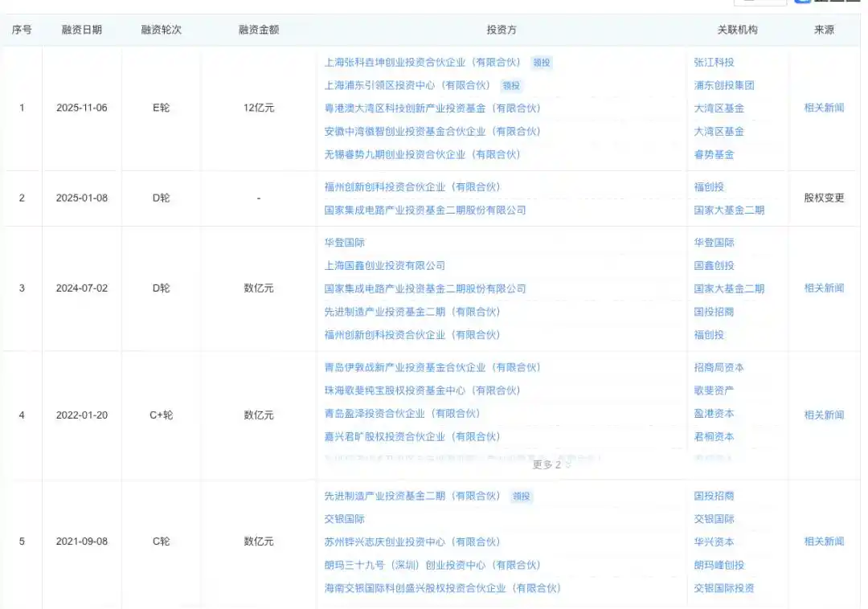Open 大湾区基金 beside 安徽中湾徽智创业投资基金

tap(719, 132)
